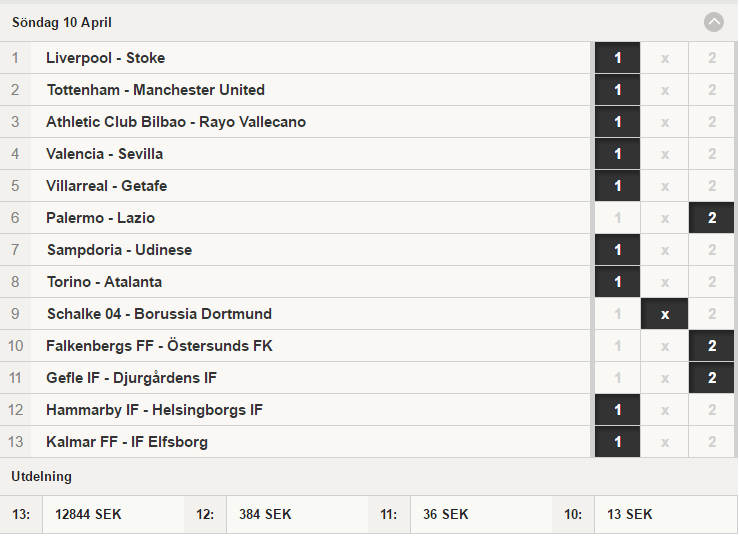Toggle 1 for Valencia - Sevilla
This screenshot has width=739, height=537.
pyautogui.click(x=617, y=154)
